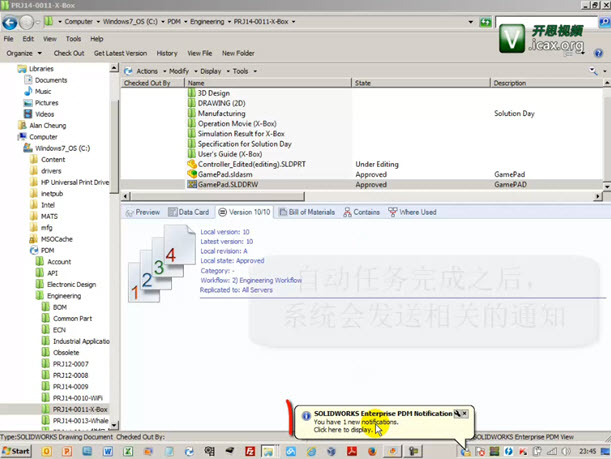Open the 3D Design folder icon
This screenshot has width=611, height=459.
[193, 93]
